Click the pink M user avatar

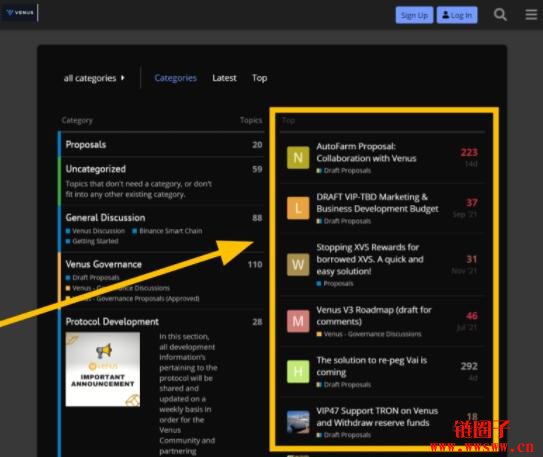298,321
